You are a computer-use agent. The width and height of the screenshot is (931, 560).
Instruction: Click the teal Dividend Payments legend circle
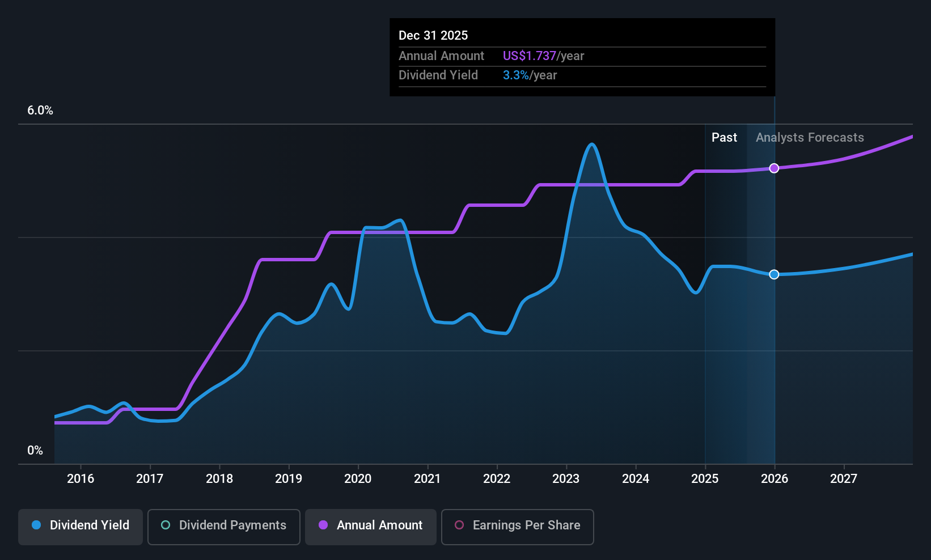(x=166, y=525)
